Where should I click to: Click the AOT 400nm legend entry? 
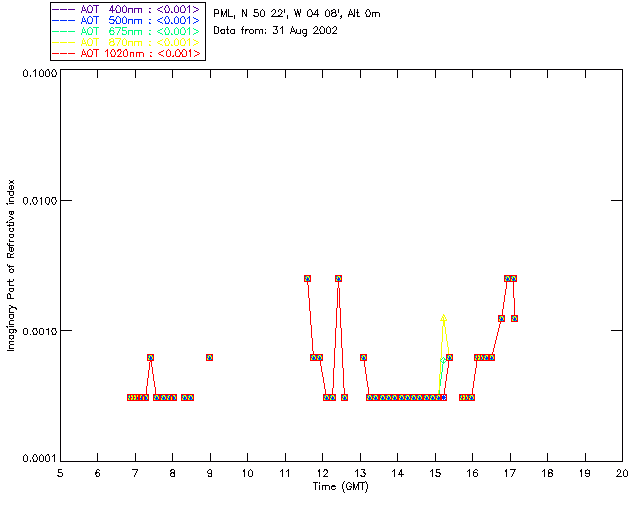pyautogui.click(x=127, y=9)
